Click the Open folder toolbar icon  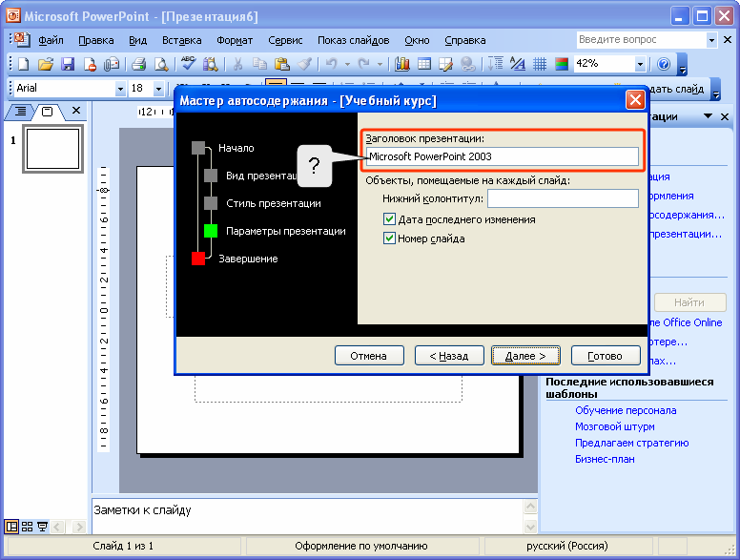point(46,64)
